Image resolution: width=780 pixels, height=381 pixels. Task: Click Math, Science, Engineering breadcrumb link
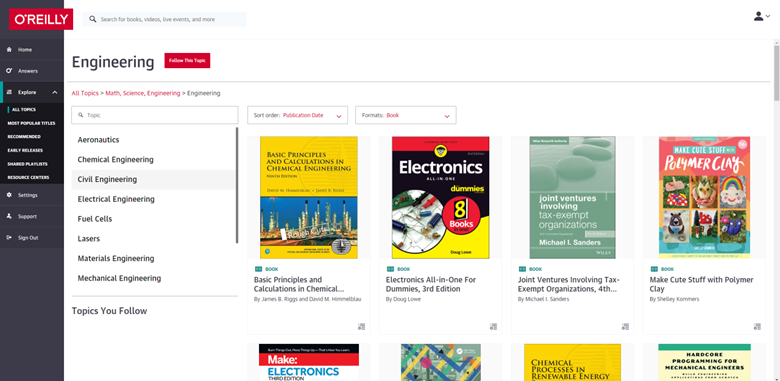[143, 93]
